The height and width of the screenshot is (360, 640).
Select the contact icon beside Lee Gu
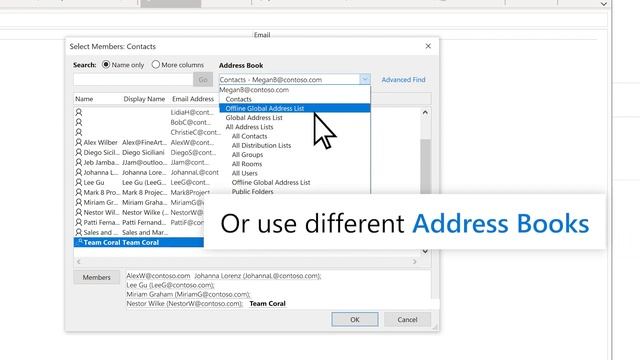[79, 182]
